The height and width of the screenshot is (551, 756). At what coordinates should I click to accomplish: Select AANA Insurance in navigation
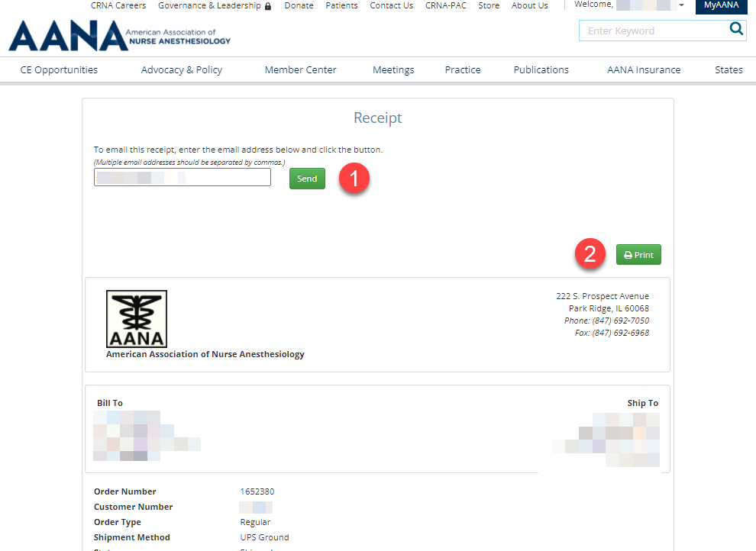(644, 70)
